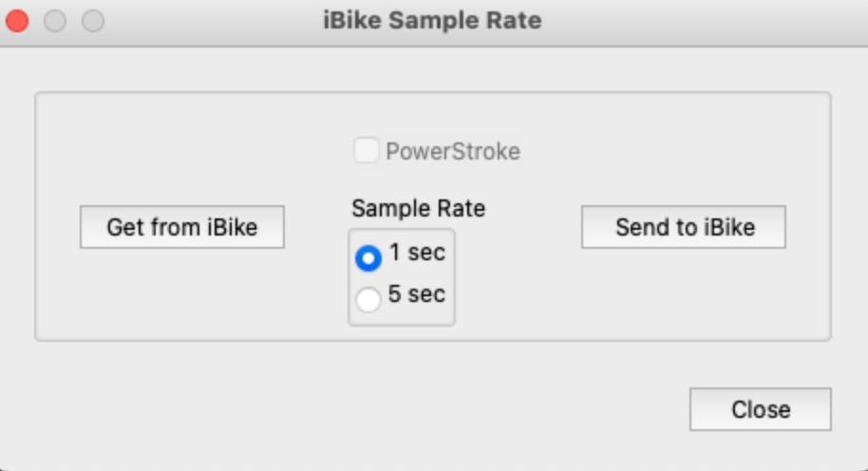Image resolution: width=868 pixels, height=471 pixels.
Task: Click the Sample Rate radio group box border
Action: click(349, 277)
